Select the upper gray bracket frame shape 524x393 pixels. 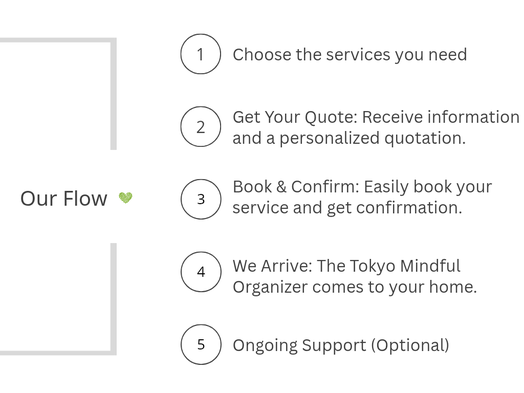pyautogui.click(x=58, y=94)
